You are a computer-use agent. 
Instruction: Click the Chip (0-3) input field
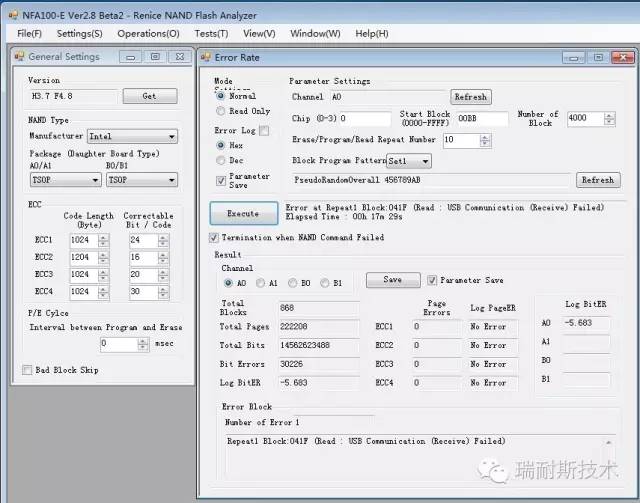(x=364, y=119)
